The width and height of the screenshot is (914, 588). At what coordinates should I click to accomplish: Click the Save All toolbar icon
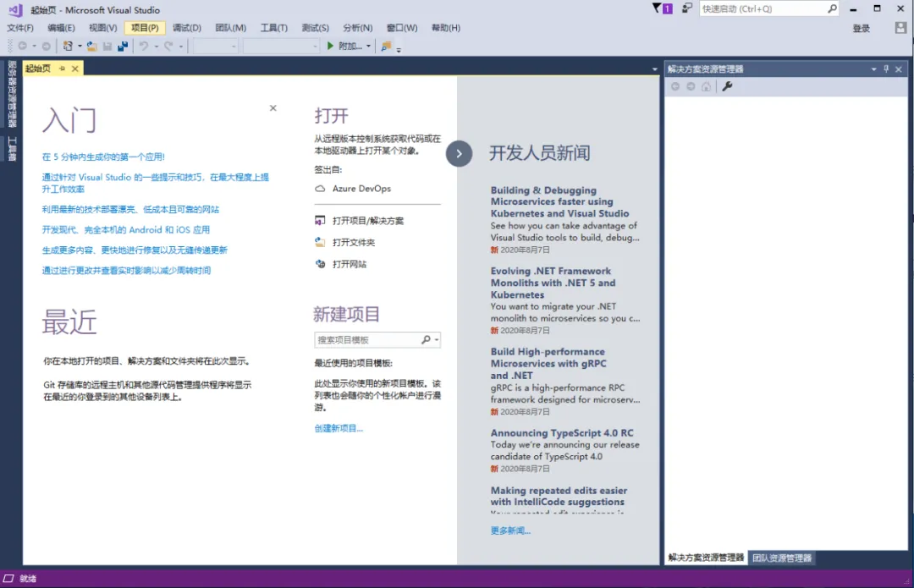(123, 46)
